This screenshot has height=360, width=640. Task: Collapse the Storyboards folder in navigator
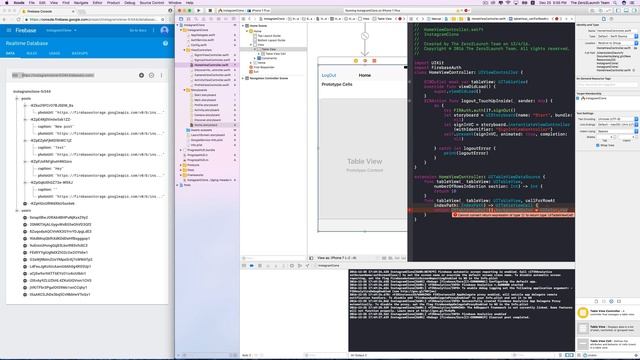[184, 90]
